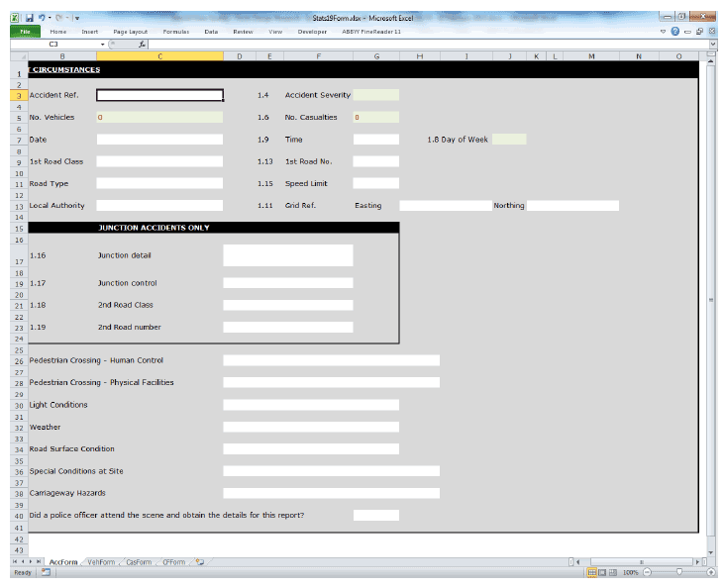Switch to Normal view in status bar
The width and height of the screenshot is (725, 588).
592,573
